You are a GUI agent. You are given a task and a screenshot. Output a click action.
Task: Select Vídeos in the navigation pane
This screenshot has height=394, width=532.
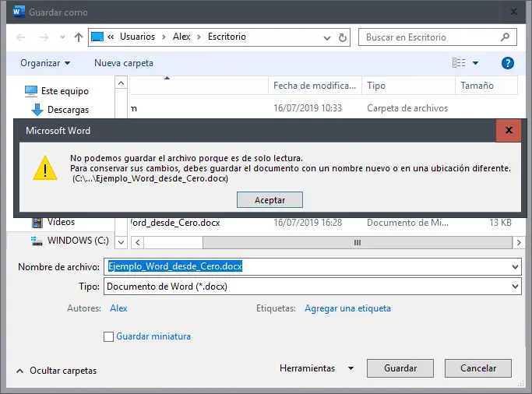61,222
